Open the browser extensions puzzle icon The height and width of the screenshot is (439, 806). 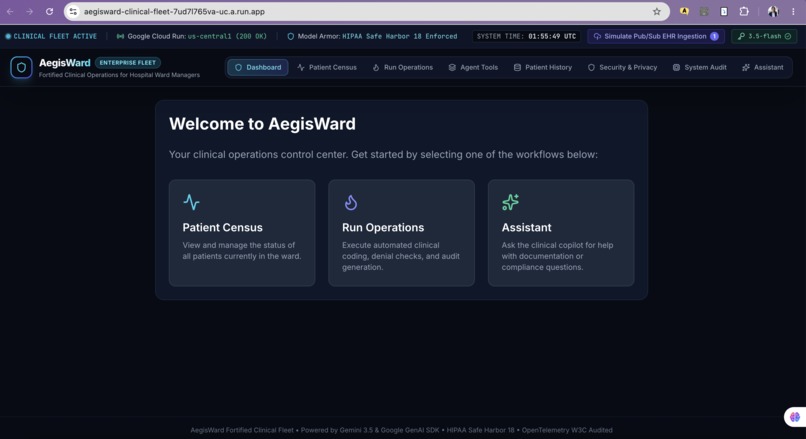coord(744,11)
